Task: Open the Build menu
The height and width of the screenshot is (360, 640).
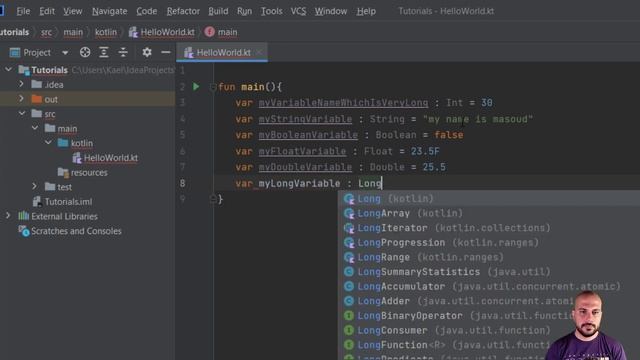Action: tap(218, 11)
